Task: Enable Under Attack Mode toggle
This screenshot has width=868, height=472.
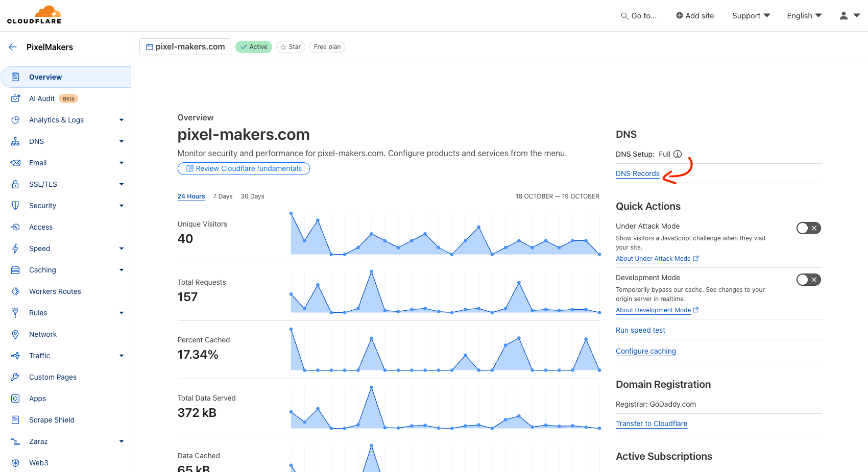Action: pyautogui.click(x=809, y=228)
